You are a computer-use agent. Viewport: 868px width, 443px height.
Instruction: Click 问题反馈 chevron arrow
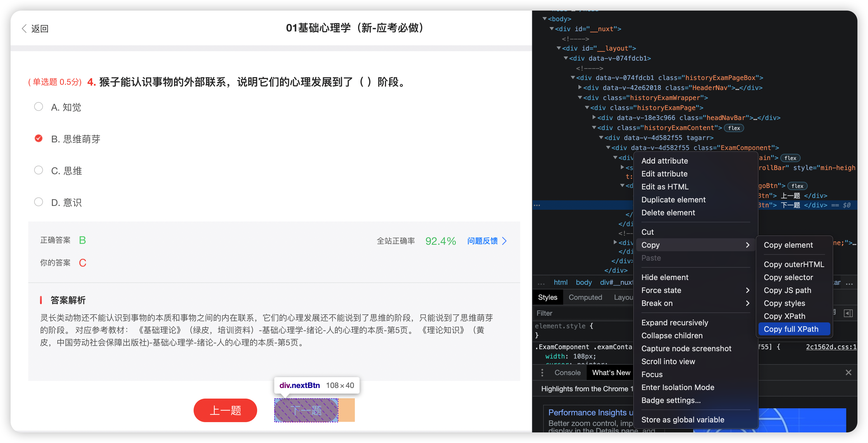tap(504, 241)
